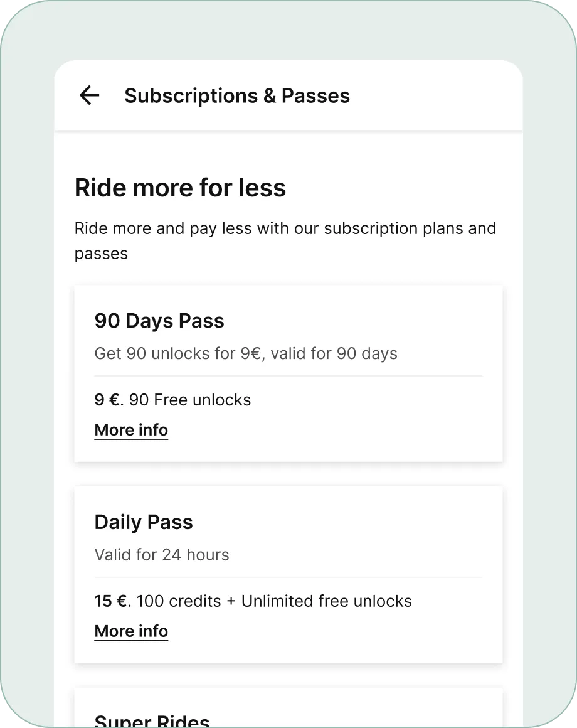Select the Daily Pass card title
Viewport: 577px width, 728px height.
click(x=144, y=522)
